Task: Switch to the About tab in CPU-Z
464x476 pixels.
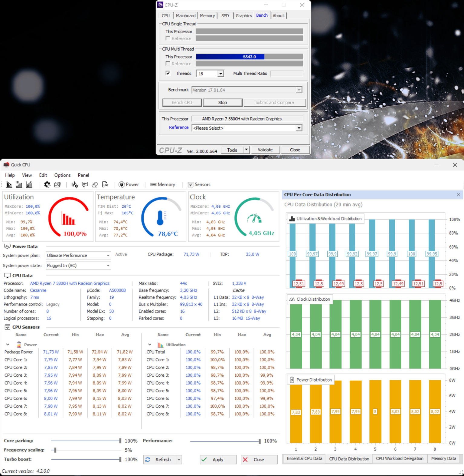Action: (278, 15)
